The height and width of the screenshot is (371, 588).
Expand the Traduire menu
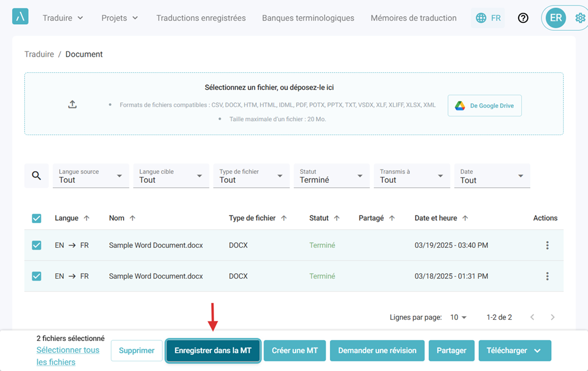pos(63,18)
